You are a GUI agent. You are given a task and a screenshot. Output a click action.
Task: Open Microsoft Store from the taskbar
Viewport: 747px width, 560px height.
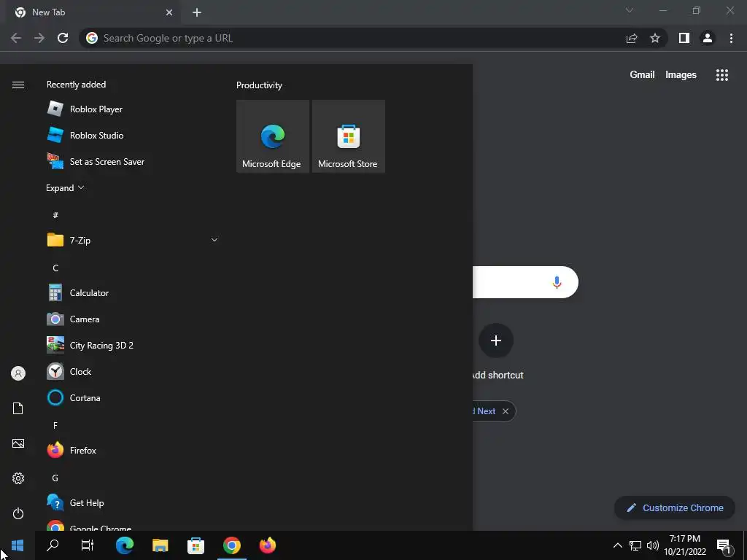196,545
